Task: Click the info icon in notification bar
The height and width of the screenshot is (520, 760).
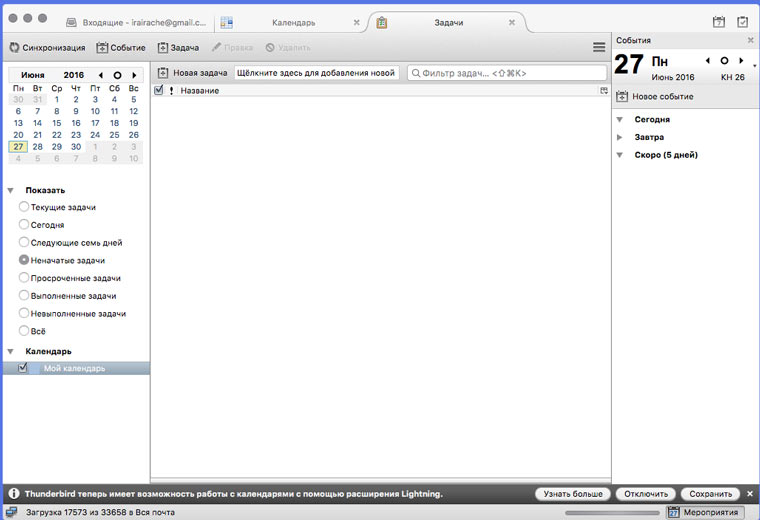Action: point(14,493)
